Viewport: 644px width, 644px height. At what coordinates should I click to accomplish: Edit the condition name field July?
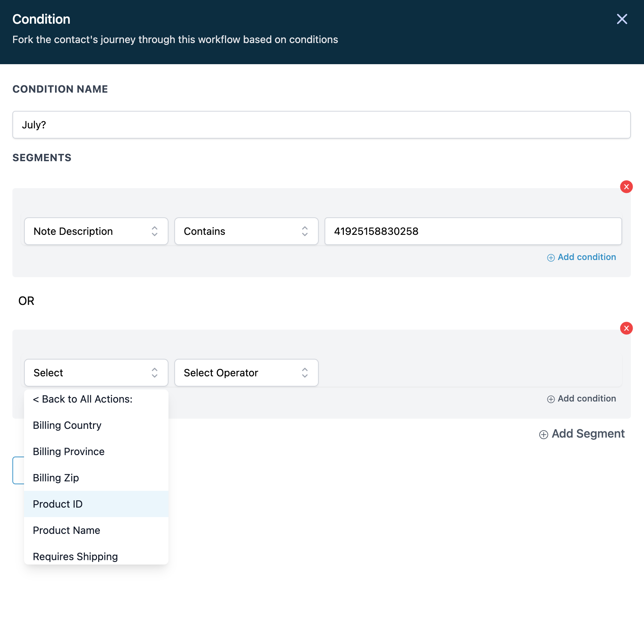[x=322, y=125]
